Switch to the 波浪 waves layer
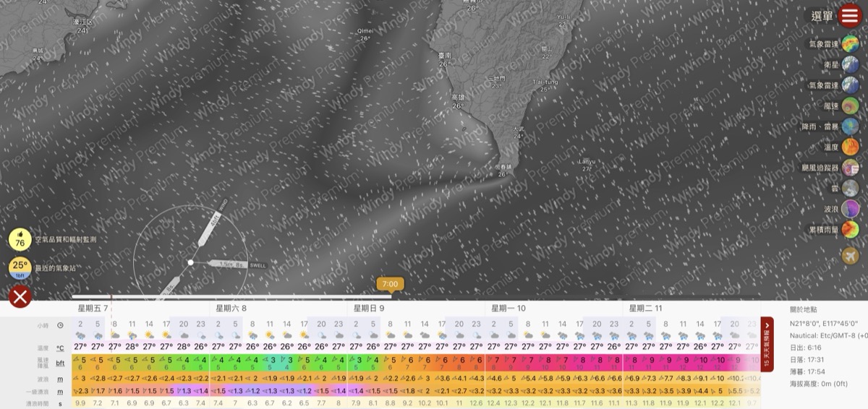868x409 pixels. point(850,209)
